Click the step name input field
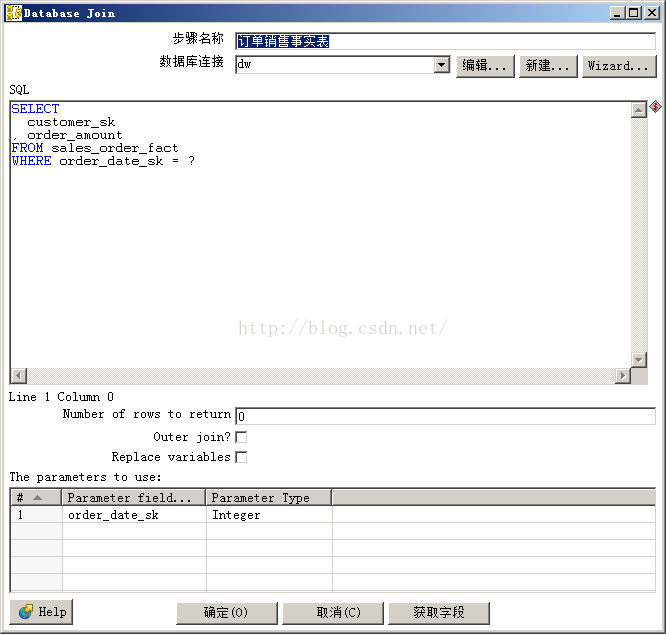Image resolution: width=666 pixels, height=634 pixels. pyautogui.click(x=445, y=41)
